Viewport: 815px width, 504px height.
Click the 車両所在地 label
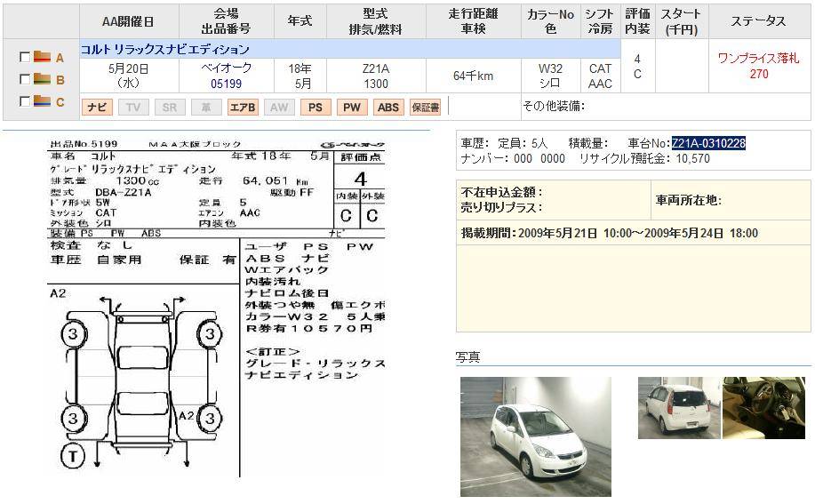click(688, 200)
